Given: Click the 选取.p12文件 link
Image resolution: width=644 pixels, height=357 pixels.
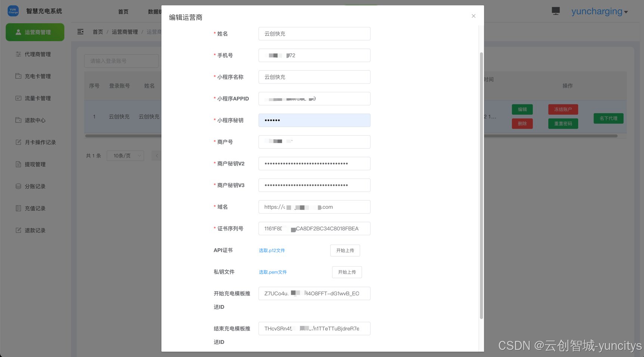Looking at the screenshot, I should click(272, 251).
